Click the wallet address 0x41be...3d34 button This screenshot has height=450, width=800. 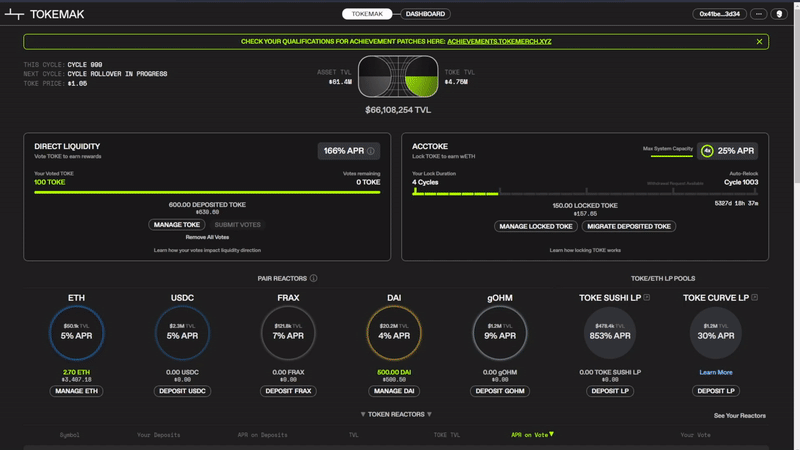point(719,14)
